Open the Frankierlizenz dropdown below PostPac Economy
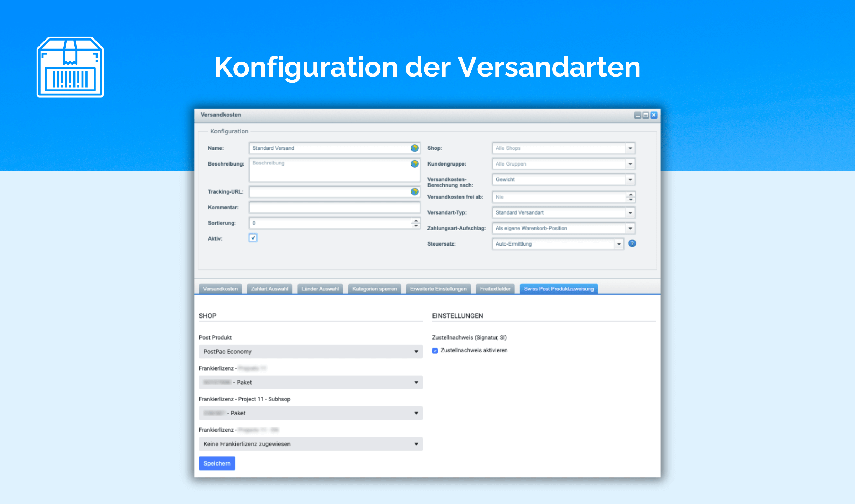Viewport: 855px width, 504px height. (311, 382)
